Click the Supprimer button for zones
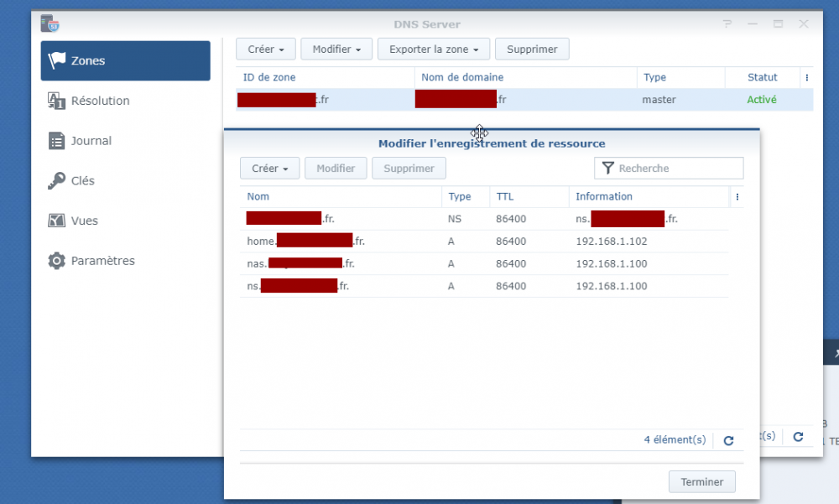The height and width of the screenshot is (504, 839). [x=532, y=49]
